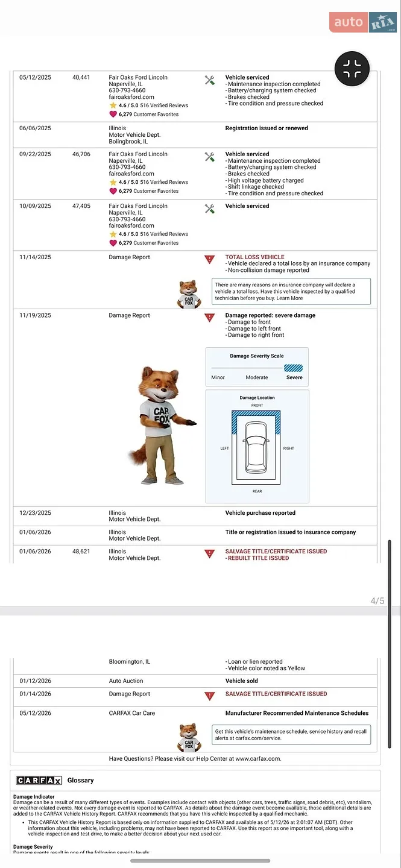This screenshot has width=401, height=868.
Task: Click auto RIA logo at top
Action: coord(363,22)
